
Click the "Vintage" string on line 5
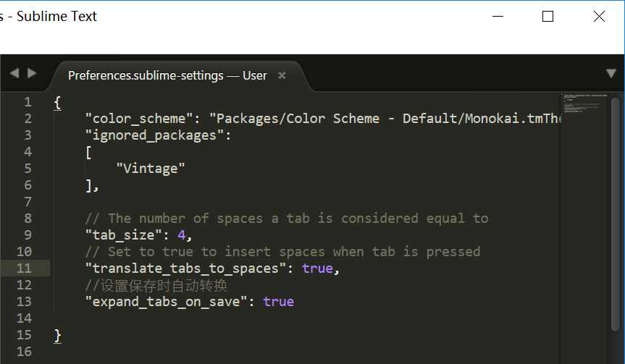tap(151, 169)
